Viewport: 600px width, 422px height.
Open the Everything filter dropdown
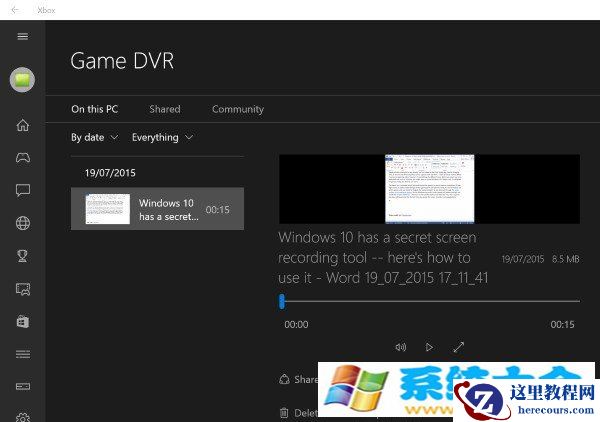click(x=162, y=137)
